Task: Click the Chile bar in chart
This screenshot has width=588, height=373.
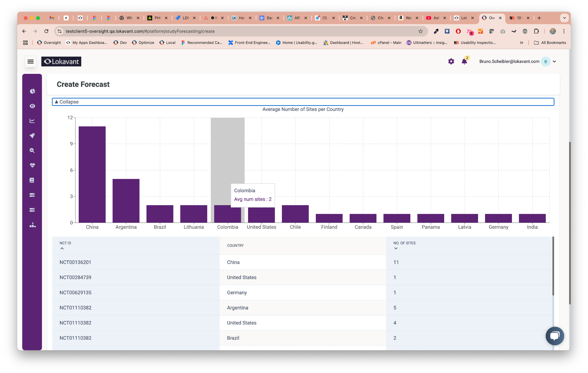Action: point(295,214)
